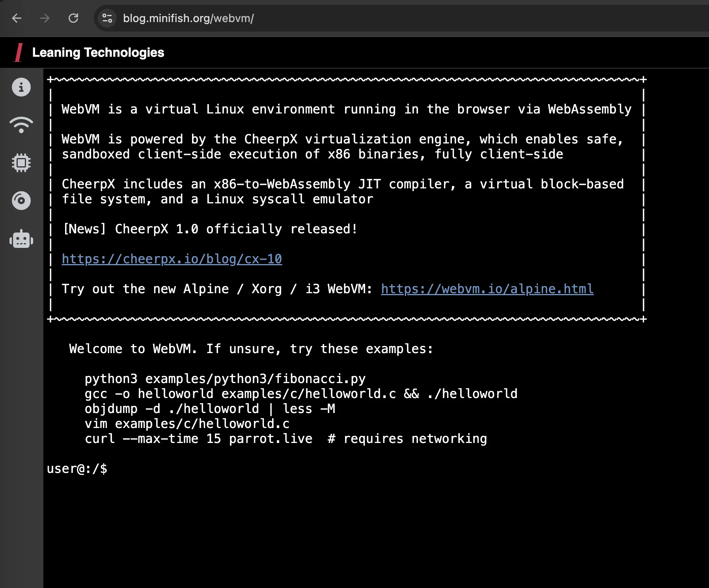Screen dimensions: 709x588
Task: Click the browser forward arrow
Action: [x=45, y=18]
